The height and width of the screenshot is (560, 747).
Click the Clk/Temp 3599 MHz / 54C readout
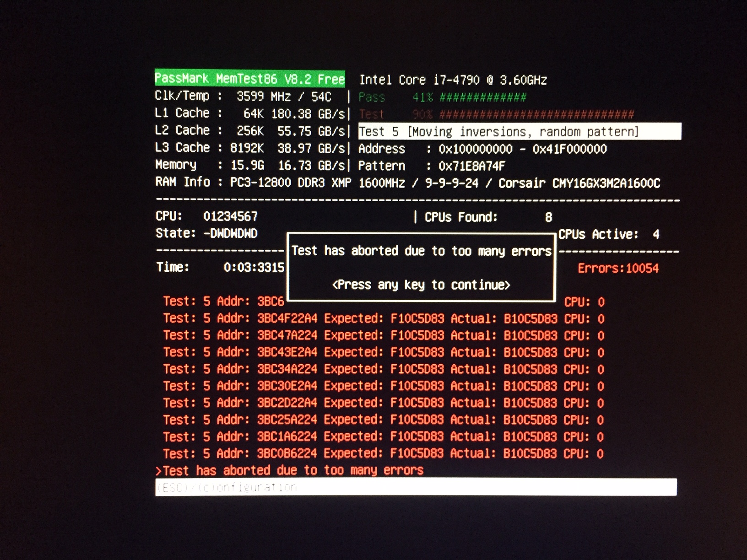(x=243, y=96)
